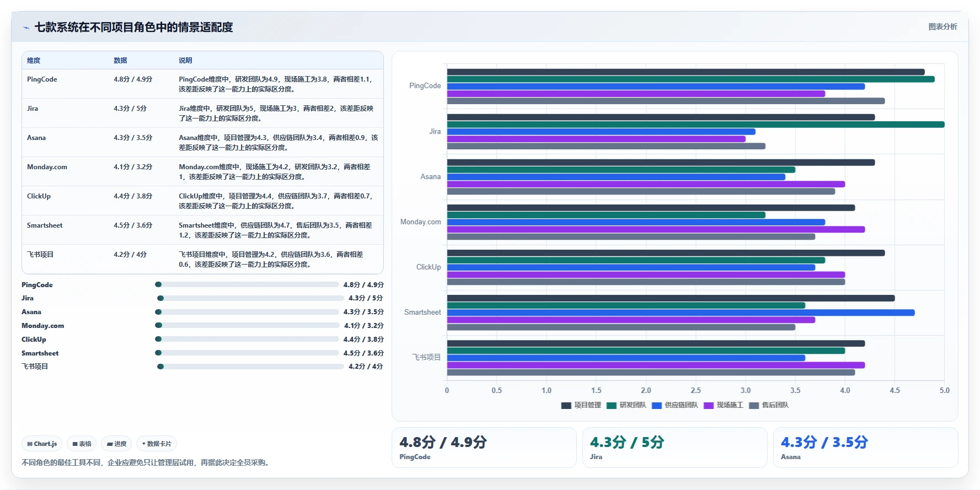Click the 飞书项目 progress bar

[x=251, y=367]
